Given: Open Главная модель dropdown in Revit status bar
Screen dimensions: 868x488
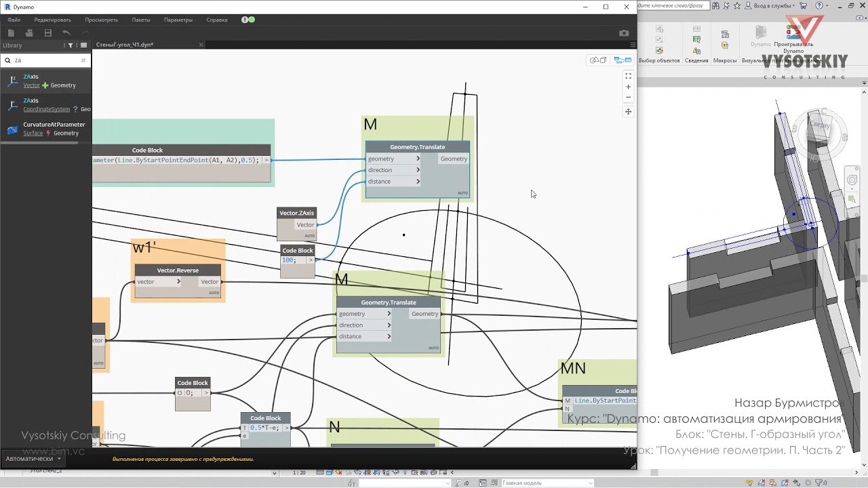Looking at the screenshot, I should 547,483.
